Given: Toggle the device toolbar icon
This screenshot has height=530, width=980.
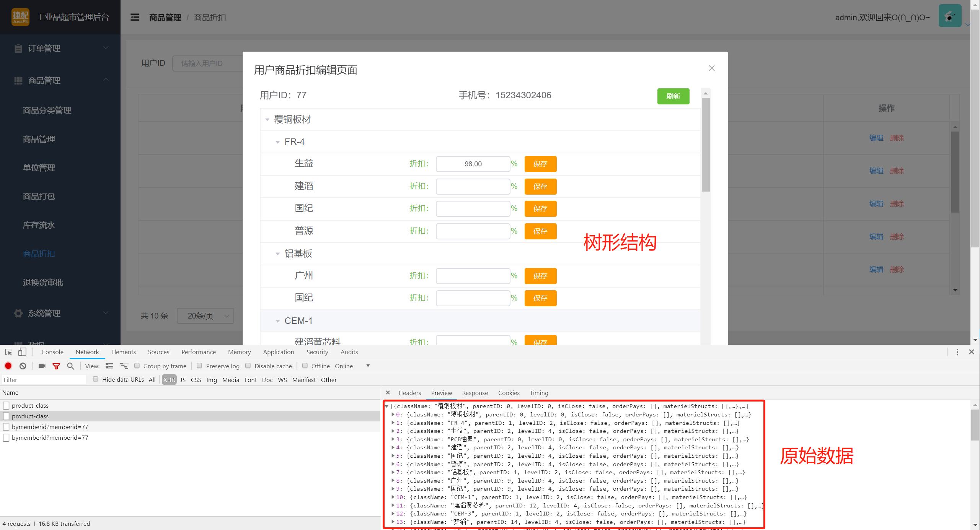Looking at the screenshot, I should 22,352.
